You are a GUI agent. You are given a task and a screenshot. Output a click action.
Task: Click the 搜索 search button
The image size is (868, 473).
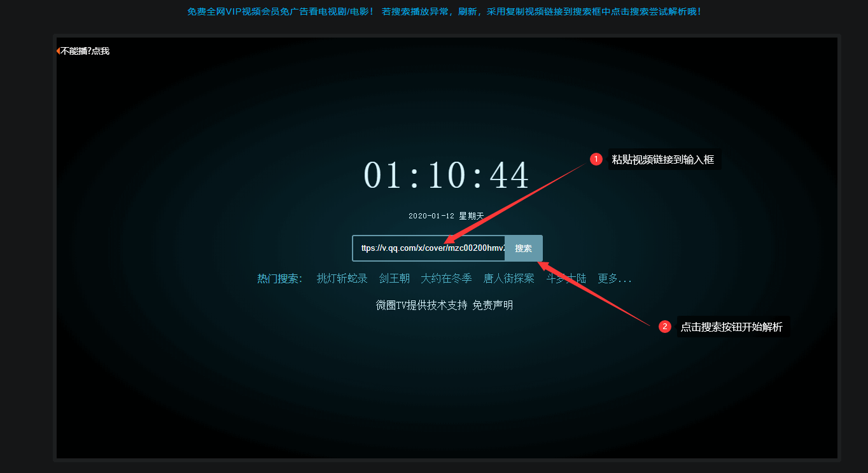[524, 248]
